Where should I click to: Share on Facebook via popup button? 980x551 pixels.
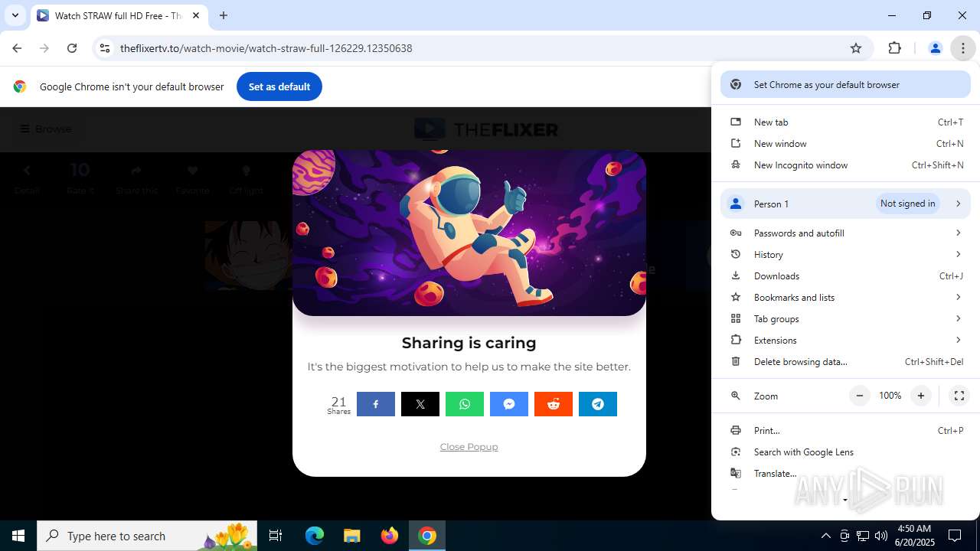[376, 404]
